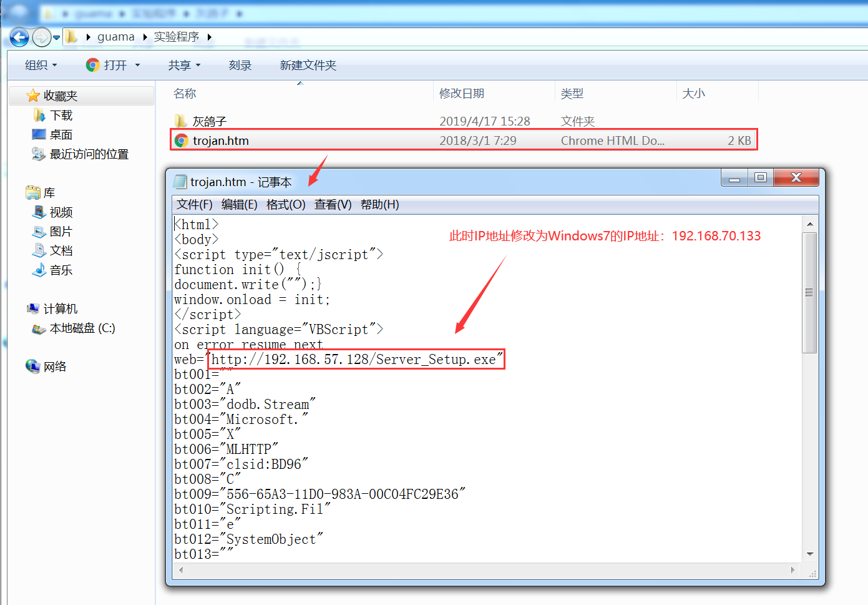Open 最近访问的位置 in the sidebar

pyautogui.click(x=89, y=154)
